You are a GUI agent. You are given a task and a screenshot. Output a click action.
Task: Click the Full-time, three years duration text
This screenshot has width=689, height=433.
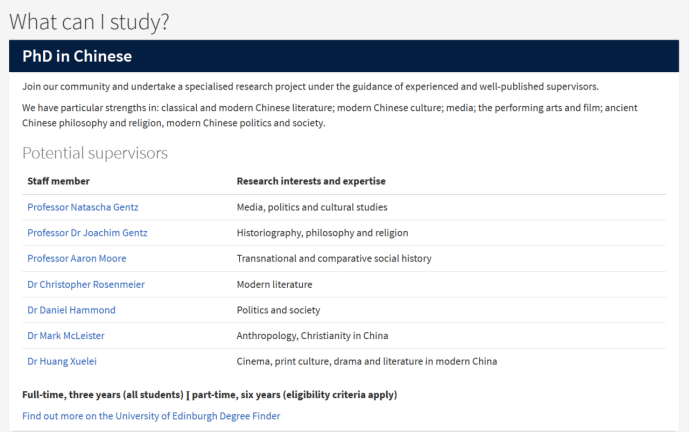pos(103,395)
